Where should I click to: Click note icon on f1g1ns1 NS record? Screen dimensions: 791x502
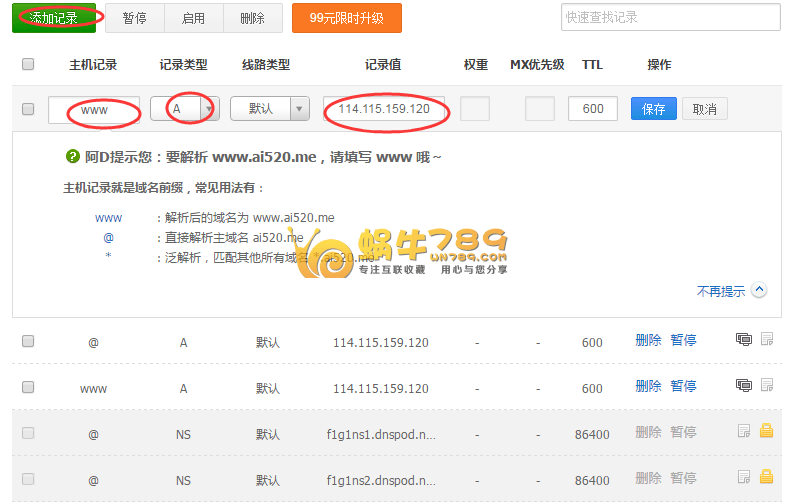[x=744, y=431]
